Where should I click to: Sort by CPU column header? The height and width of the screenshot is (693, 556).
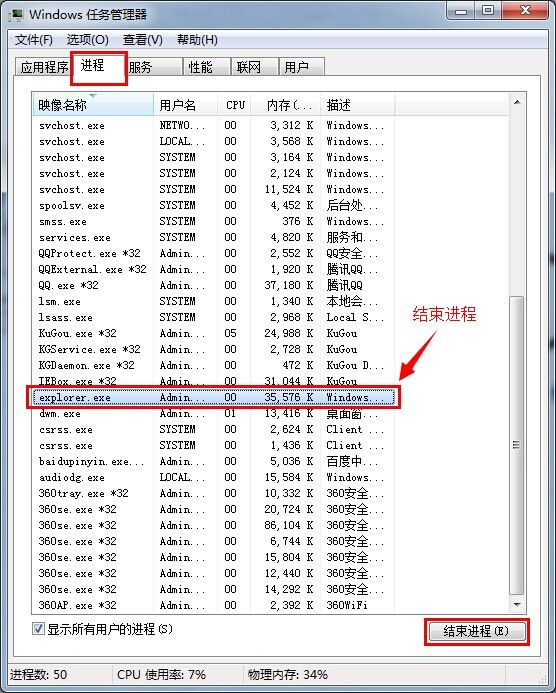(234, 105)
